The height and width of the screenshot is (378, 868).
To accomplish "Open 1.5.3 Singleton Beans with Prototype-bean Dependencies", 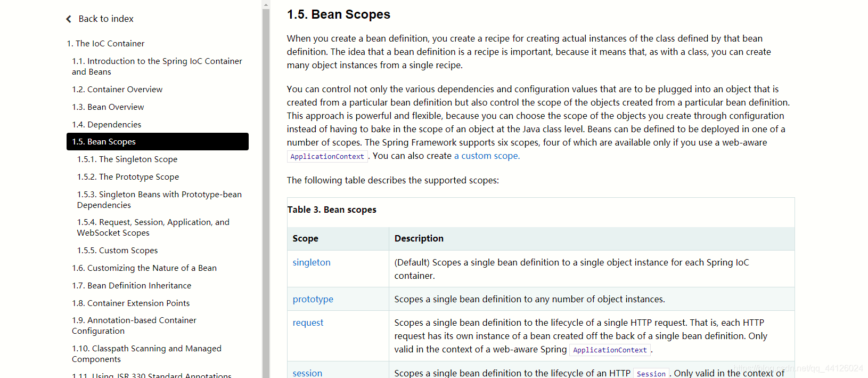I will pos(159,199).
